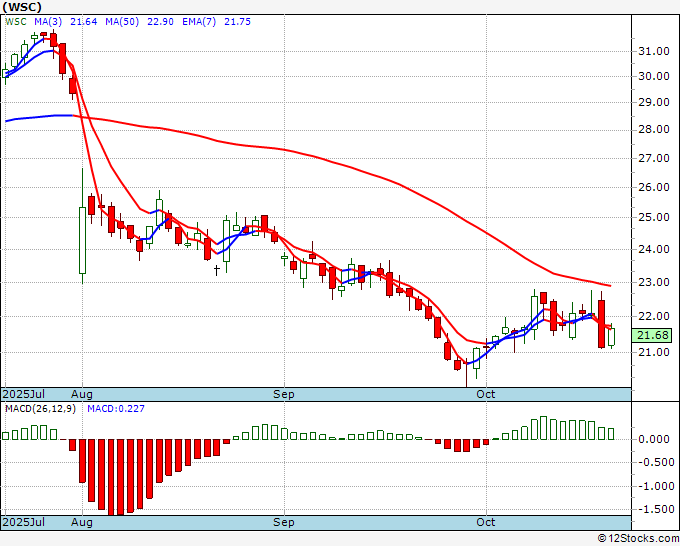Click the MACD:0.227 value label
Viewport: 680px width, 546px height.
116,409
